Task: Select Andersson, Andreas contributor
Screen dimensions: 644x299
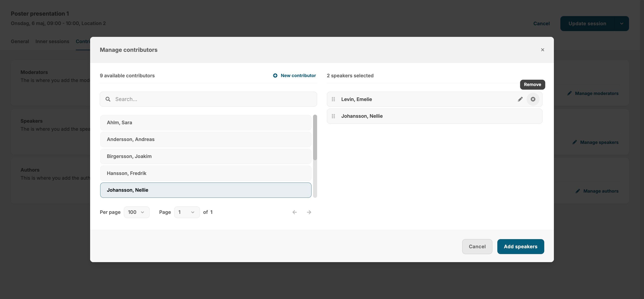Action: click(x=205, y=139)
